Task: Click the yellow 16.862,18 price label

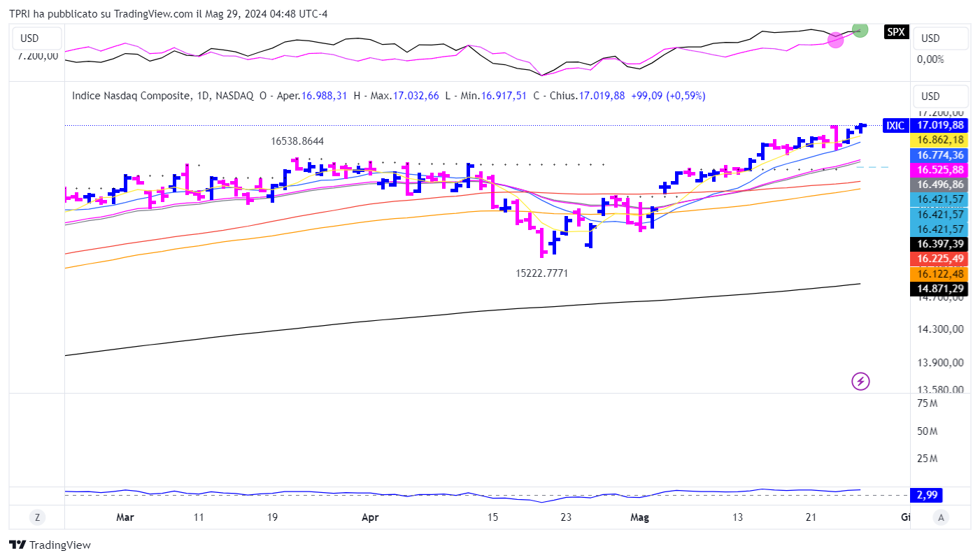Action: click(939, 140)
